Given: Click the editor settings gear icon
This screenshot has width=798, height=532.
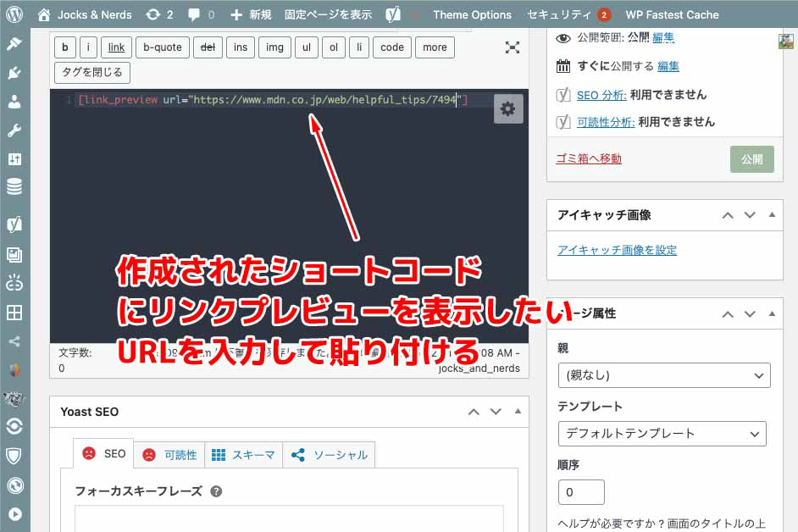Looking at the screenshot, I should (507, 108).
